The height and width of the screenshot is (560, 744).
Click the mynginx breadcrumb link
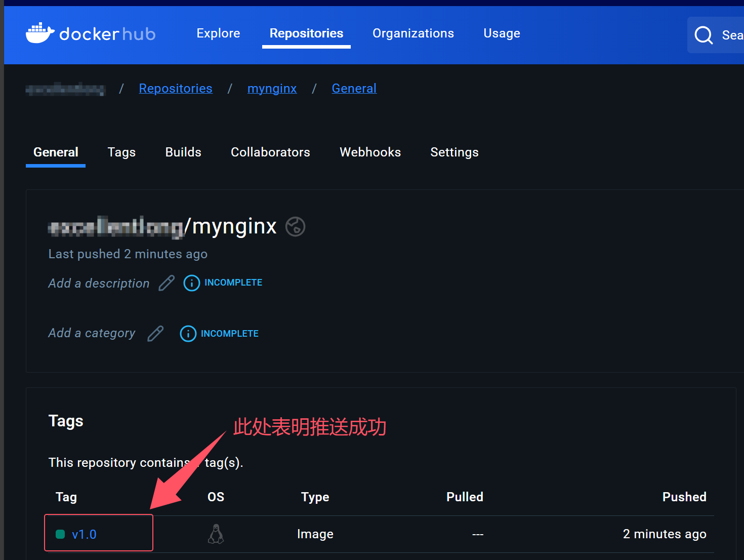272,89
